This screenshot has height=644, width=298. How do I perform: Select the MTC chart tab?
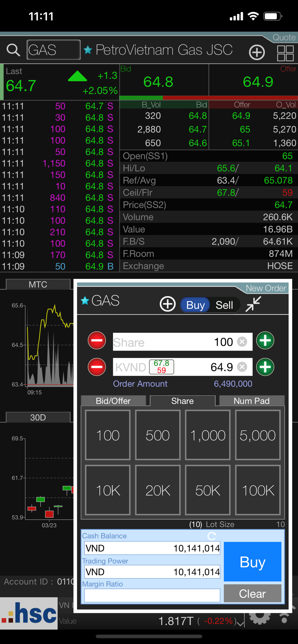click(38, 284)
